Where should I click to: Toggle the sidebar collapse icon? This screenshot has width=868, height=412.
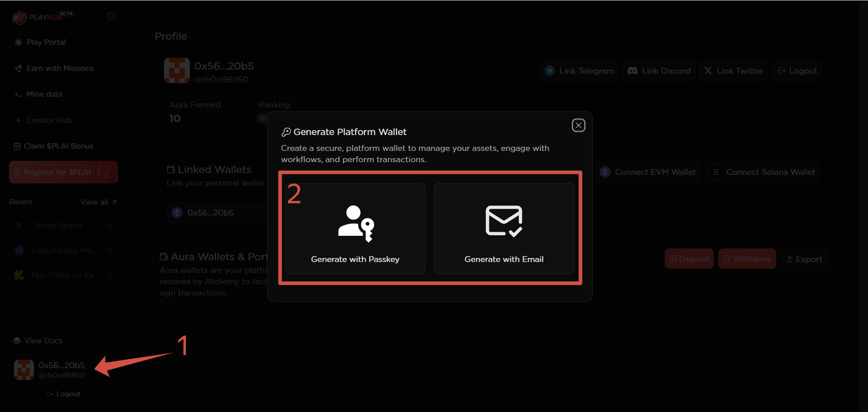(111, 16)
